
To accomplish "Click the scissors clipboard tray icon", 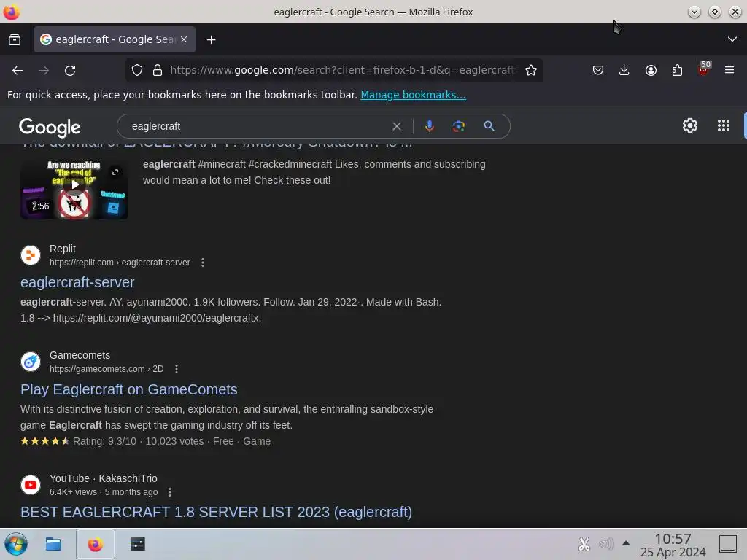I will tap(584, 544).
